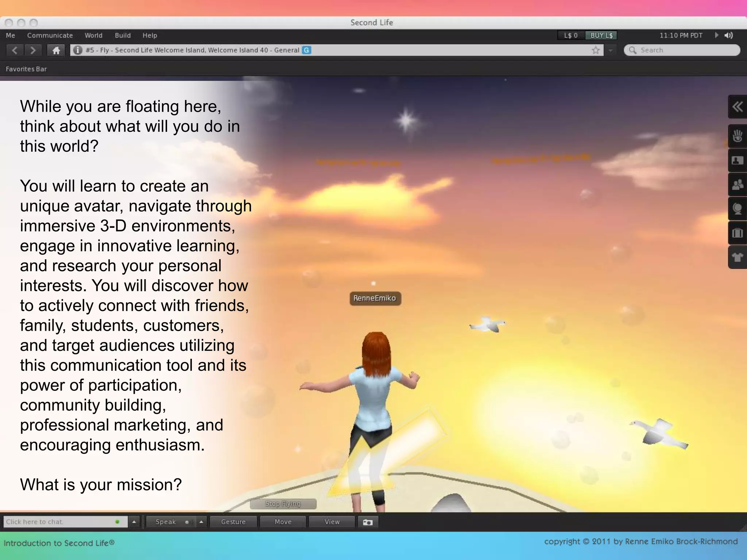
Task: Toggle media playback arrow
Action: [x=716, y=35]
